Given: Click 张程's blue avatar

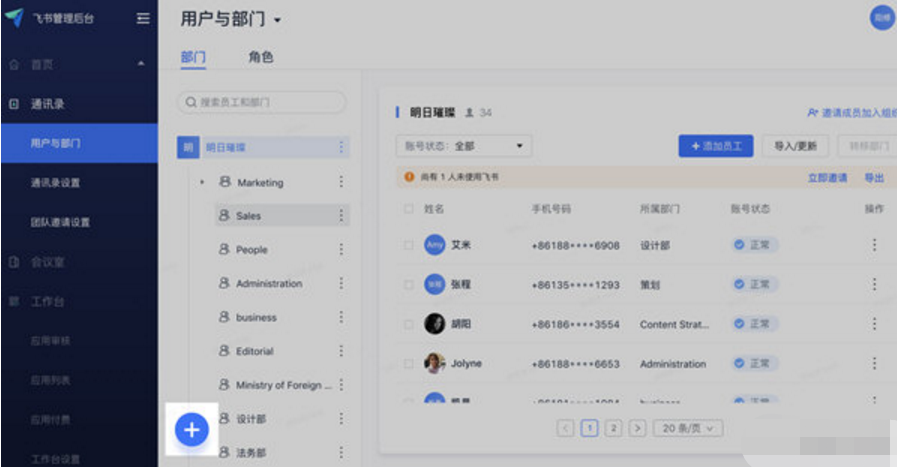Looking at the screenshot, I should [434, 284].
